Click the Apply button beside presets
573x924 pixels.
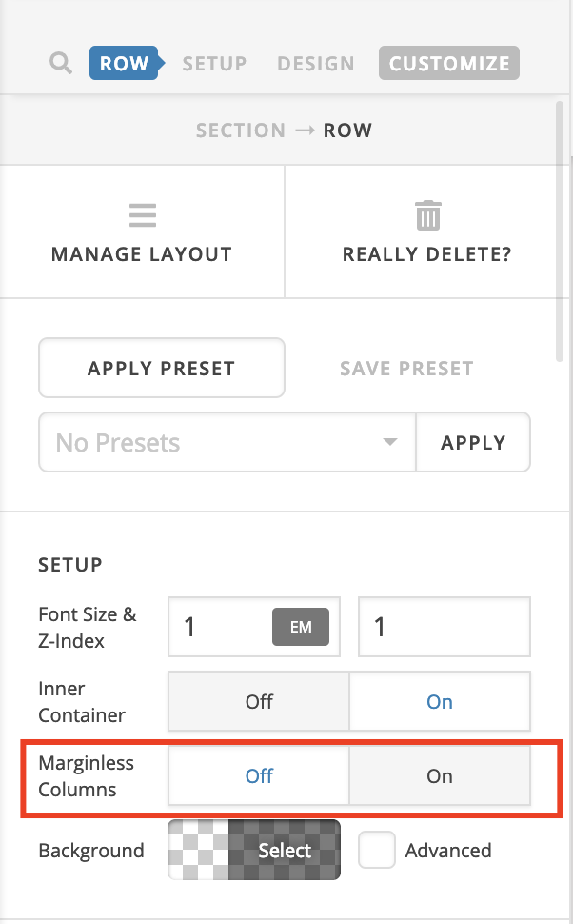click(473, 442)
